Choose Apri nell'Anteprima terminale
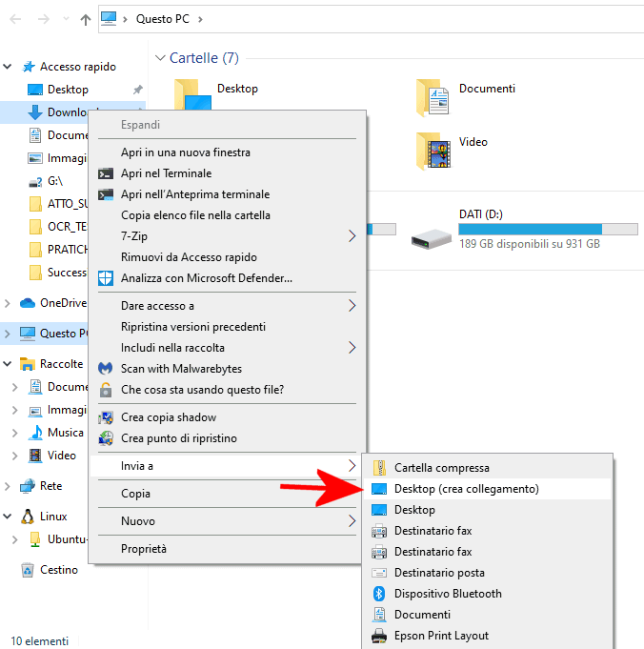 (227, 194)
